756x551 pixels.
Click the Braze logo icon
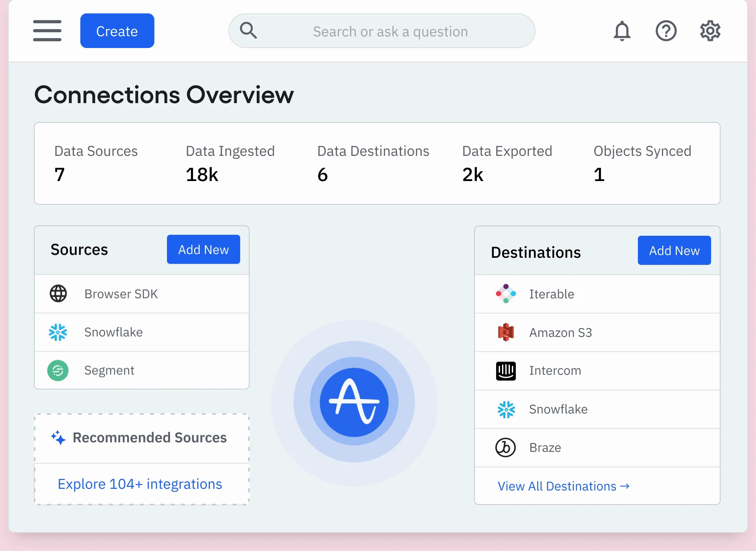tap(506, 447)
